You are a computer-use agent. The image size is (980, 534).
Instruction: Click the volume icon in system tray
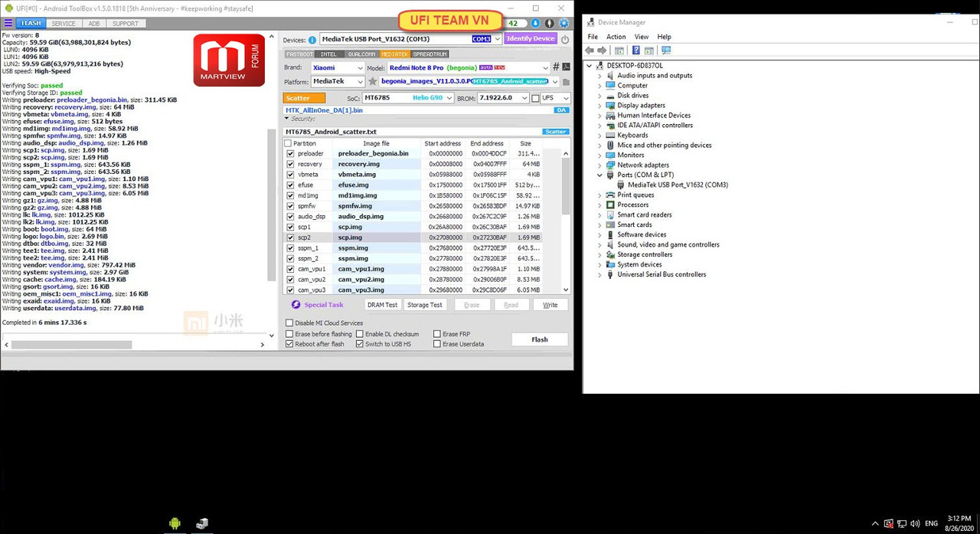pyautogui.click(x=915, y=524)
